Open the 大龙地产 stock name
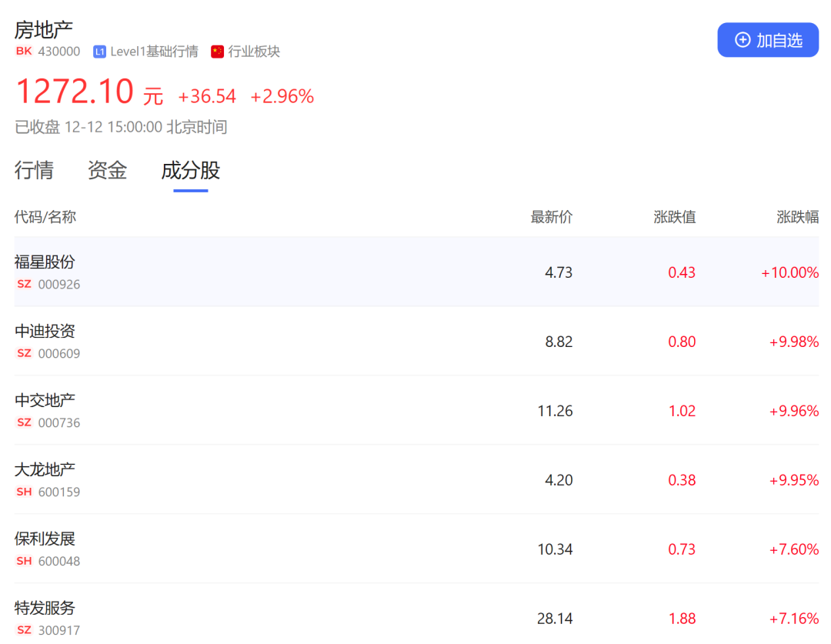The height and width of the screenshot is (644, 831). (x=45, y=469)
